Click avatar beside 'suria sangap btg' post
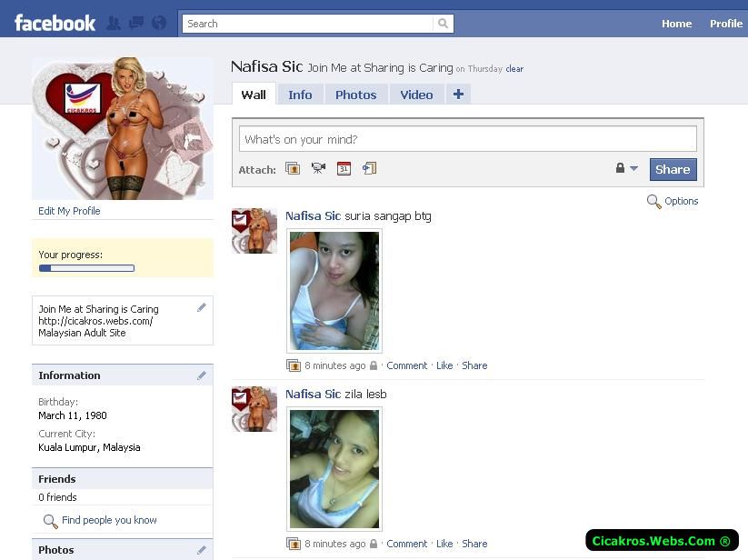Screen dimensions: 748x560 tap(254, 231)
